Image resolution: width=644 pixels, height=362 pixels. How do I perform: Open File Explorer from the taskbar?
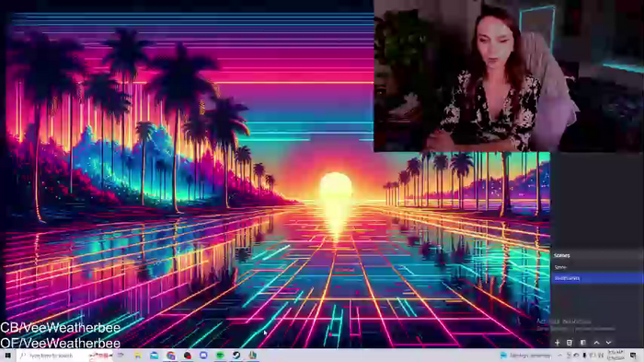[138, 356]
